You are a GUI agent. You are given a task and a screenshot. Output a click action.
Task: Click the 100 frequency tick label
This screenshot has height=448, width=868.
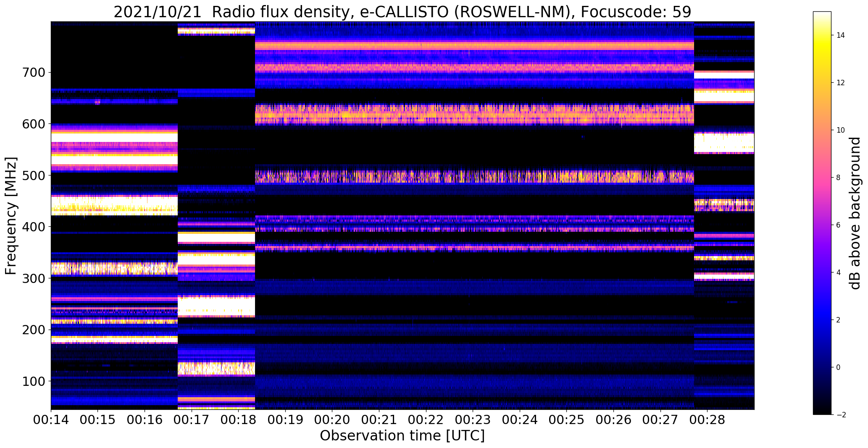(x=33, y=381)
